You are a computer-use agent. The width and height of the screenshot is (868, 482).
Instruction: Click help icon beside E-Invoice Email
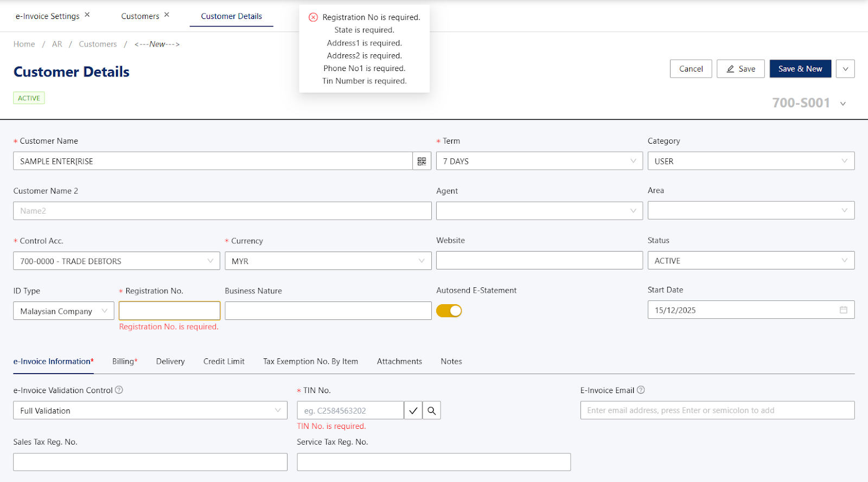click(641, 390)
